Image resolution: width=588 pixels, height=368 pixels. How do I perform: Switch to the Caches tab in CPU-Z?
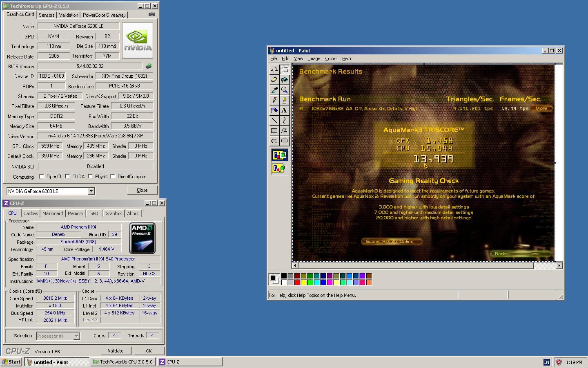pos(30,213)
